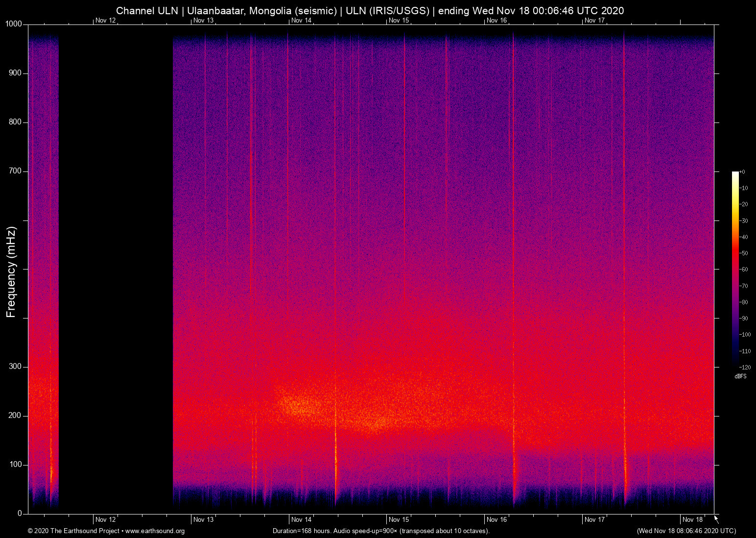Click the Frequency (mHz) axis title

point(11,272)
